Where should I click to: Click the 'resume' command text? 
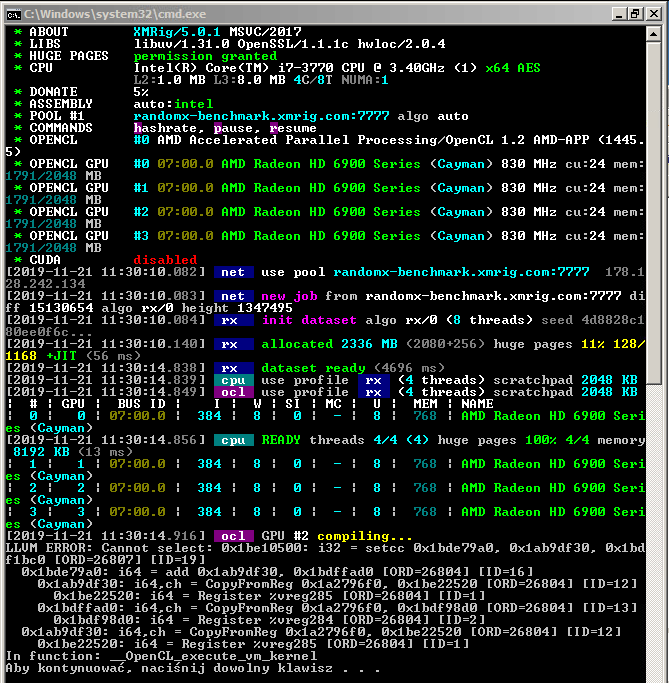(x=293, y=128)
